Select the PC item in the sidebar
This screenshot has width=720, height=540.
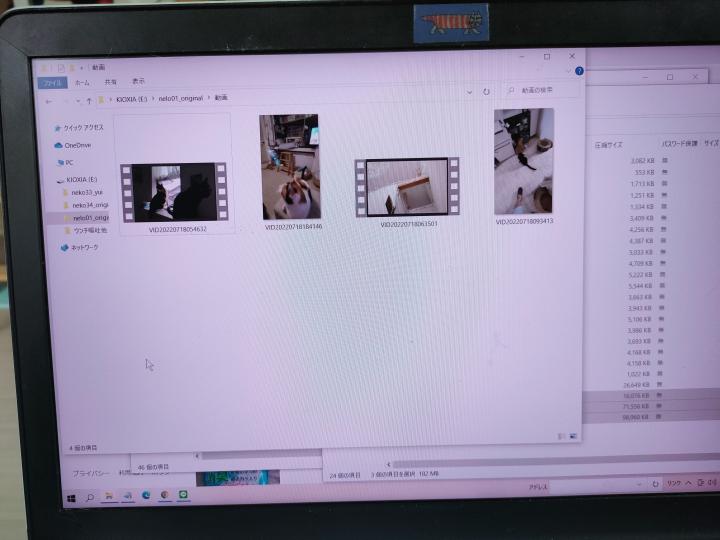click(x=70, y=162)
